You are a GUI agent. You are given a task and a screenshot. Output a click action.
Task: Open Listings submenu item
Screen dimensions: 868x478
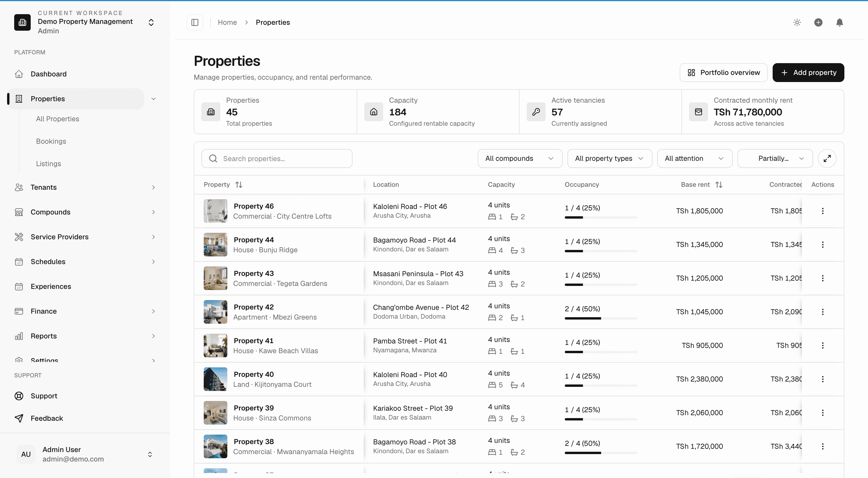click(x=48, y=164)
